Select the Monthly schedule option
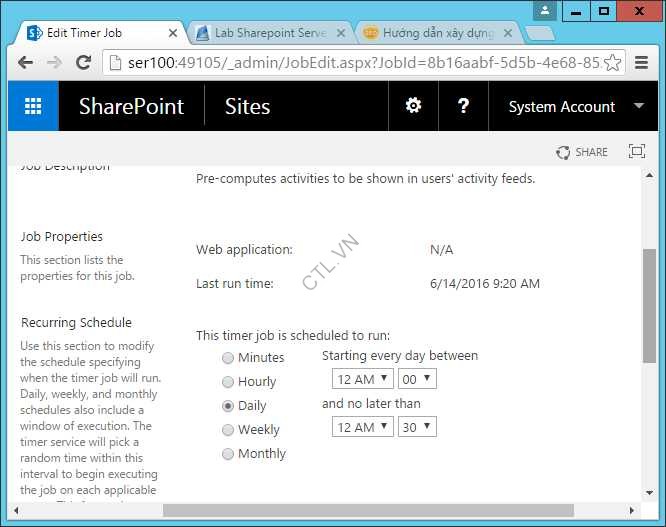The image size is (666, 527). tap(229, 454)
